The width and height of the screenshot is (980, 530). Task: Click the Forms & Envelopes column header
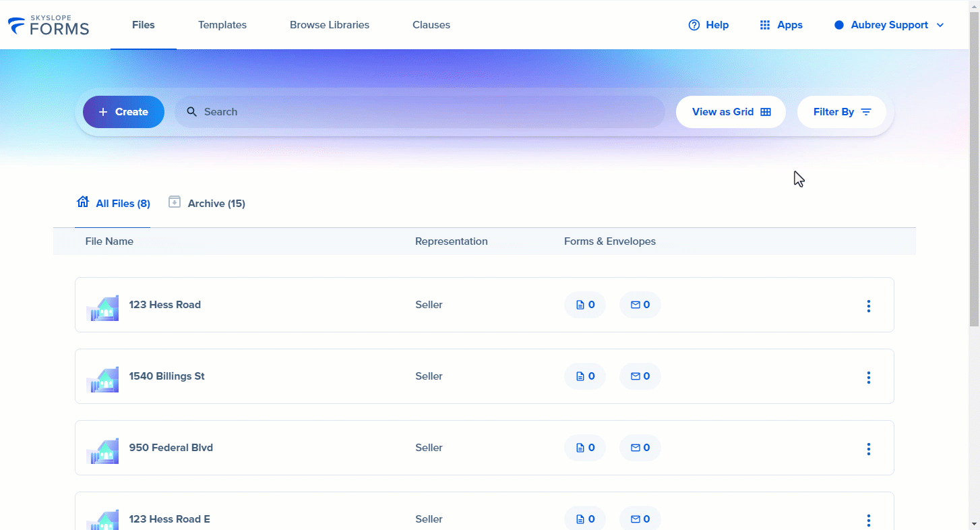[x=610, y=241]
